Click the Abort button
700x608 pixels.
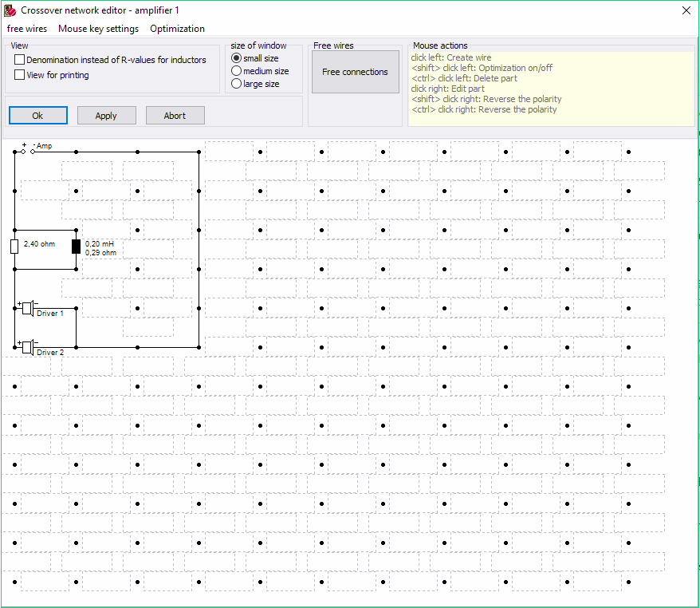coord(175,116)
